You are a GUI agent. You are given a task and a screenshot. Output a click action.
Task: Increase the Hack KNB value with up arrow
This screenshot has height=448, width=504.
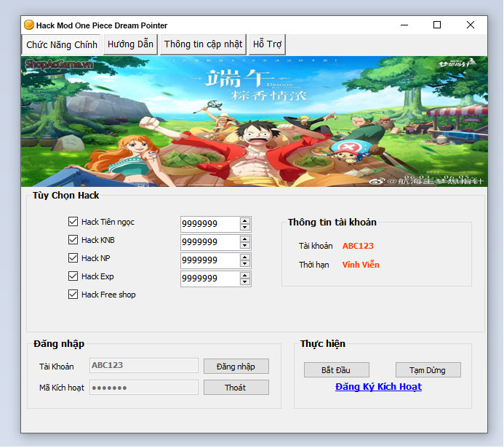click(245, 239)
